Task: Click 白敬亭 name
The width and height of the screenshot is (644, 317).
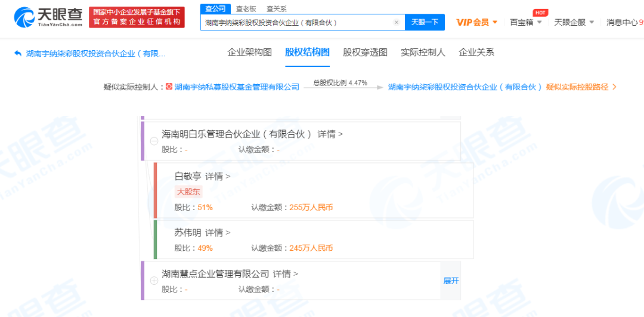Action: (188, 176)
